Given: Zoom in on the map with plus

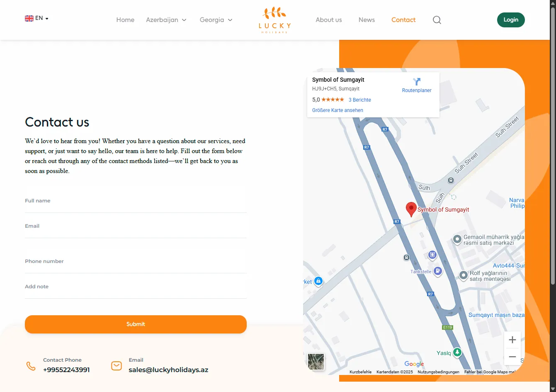Looking at the screenshot, I should tap(512, 340).
